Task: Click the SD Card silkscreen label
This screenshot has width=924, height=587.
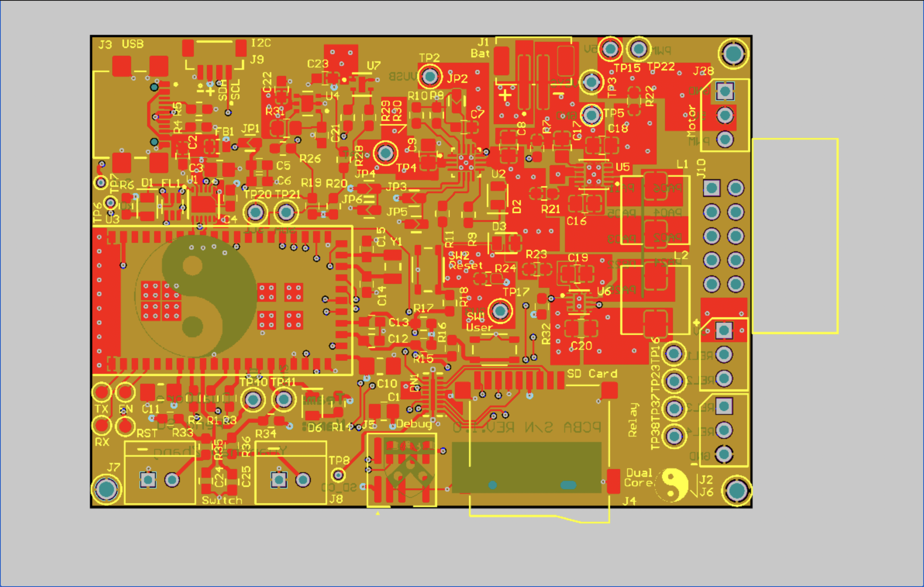Action: [x=592, y=374]
